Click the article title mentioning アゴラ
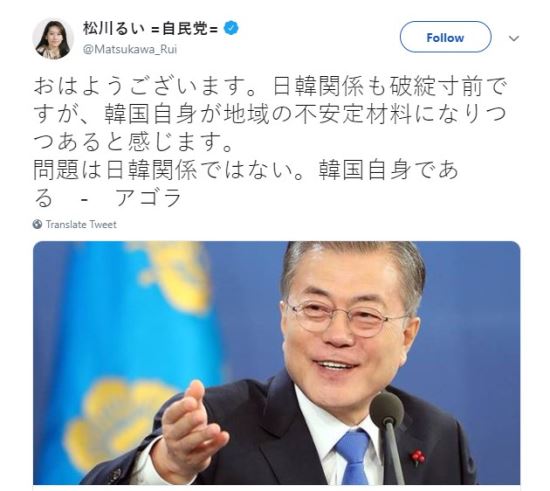This screenshot has width=550, height=491. (x=246, y=184)
